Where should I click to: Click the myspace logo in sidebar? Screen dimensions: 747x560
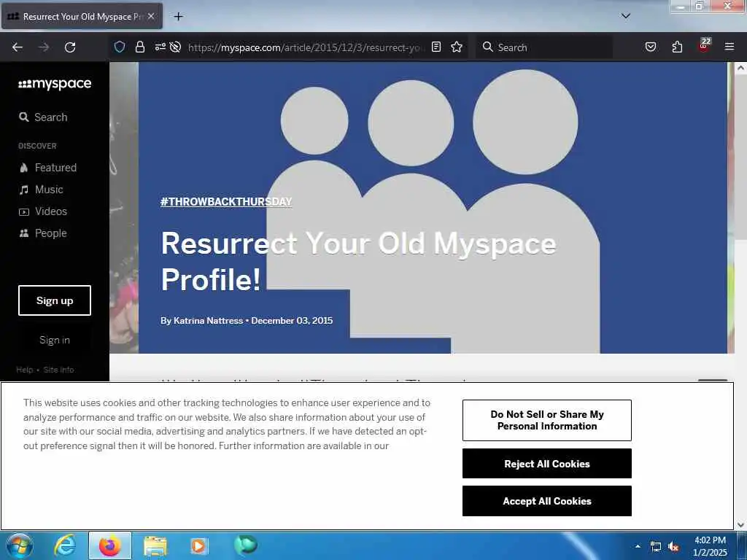coord(55,84)
